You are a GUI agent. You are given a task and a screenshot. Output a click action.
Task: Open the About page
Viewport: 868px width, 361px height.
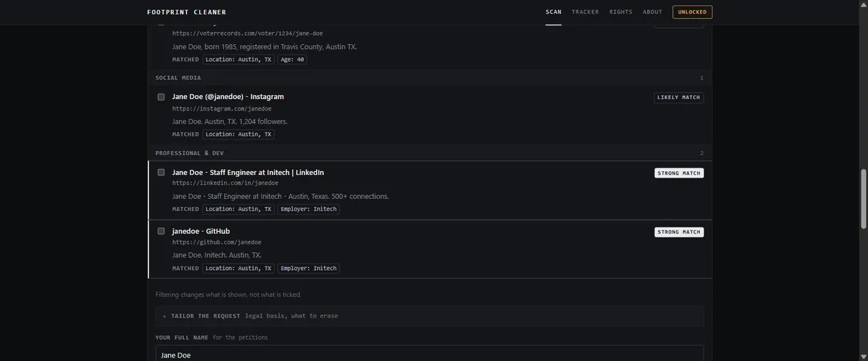[652, 12]
